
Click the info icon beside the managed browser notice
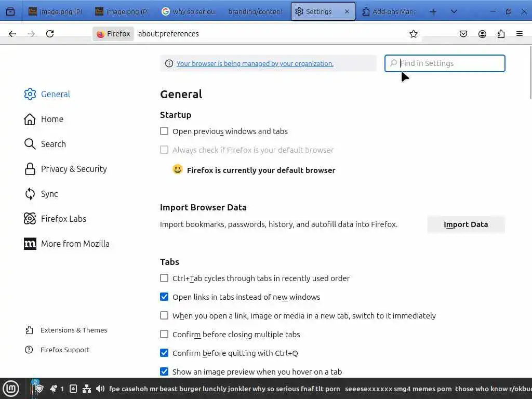pyautogui.click(x=169, y=63)
